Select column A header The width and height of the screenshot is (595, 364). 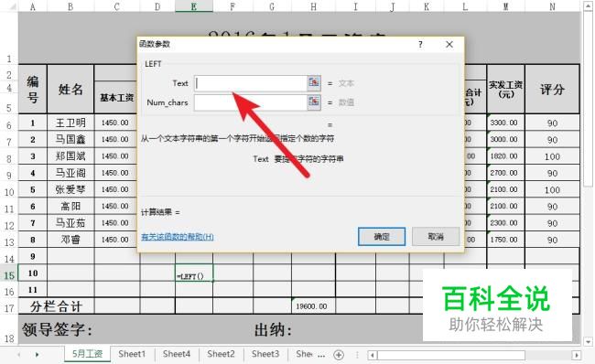(33, 6)
